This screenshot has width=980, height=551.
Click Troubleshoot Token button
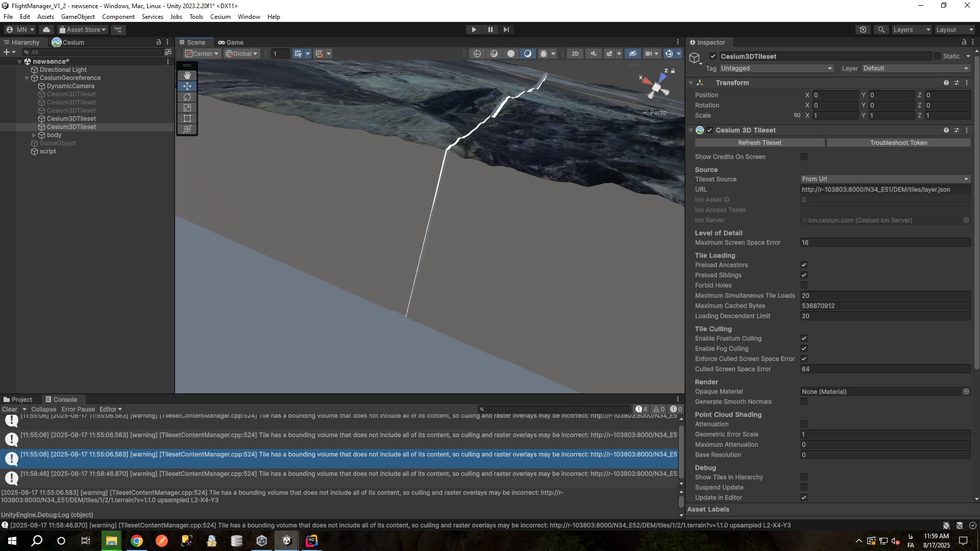(898, 143)
